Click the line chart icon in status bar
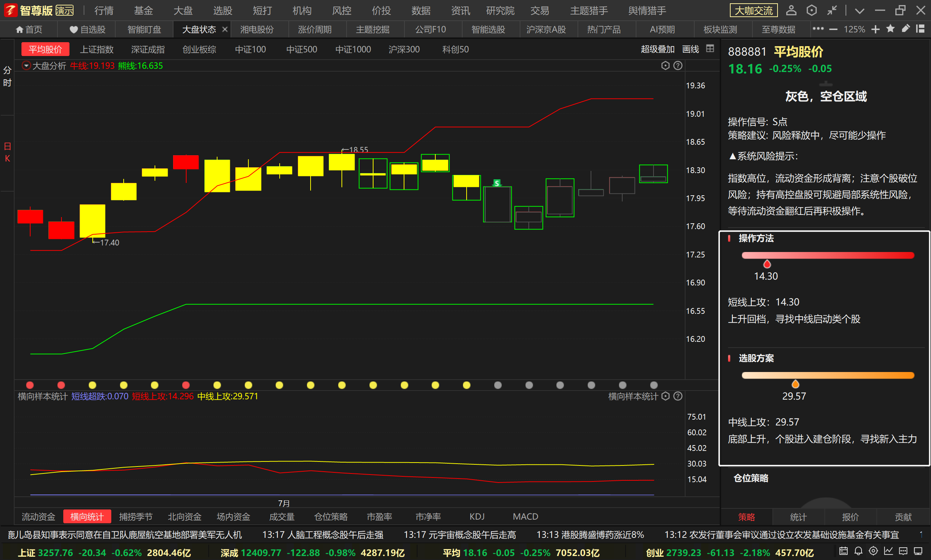The height and width of the screenshot is (560, 931). pos(888,551)
